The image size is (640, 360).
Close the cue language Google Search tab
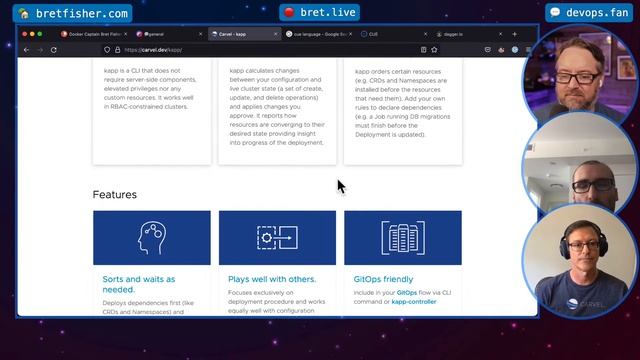(350, 34)
